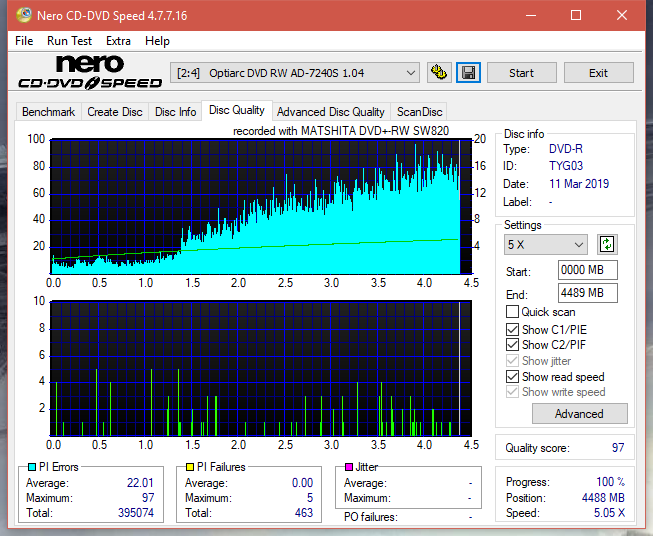This screenshot has height=536, width=653.
Task: Click the Speed value 5.05 X
Action: point(609,513)
